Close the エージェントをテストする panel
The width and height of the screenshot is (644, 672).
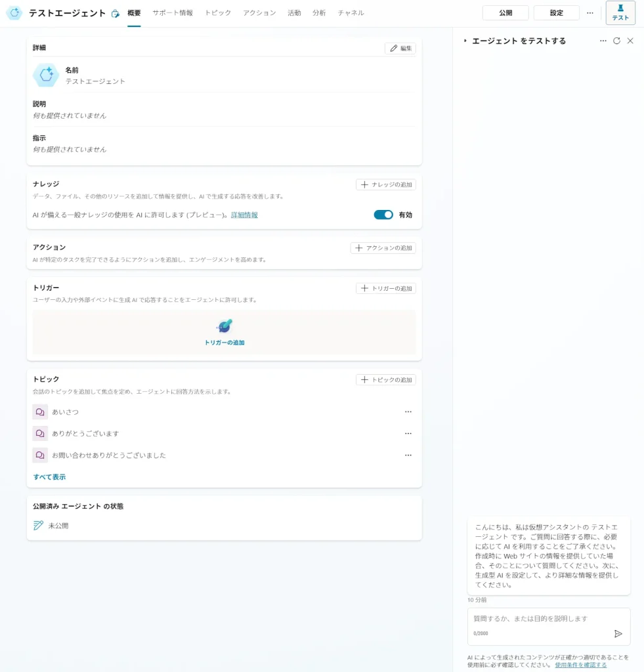630,41
